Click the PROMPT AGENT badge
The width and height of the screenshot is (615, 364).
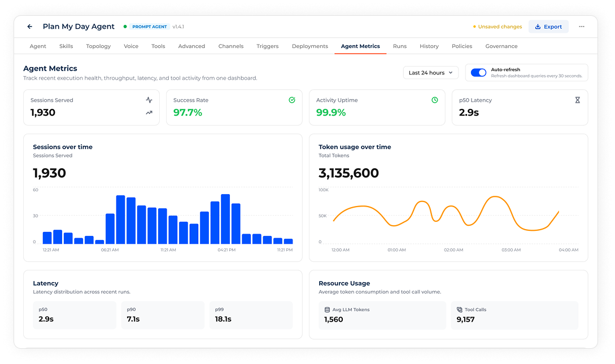(x=150, y=27)
